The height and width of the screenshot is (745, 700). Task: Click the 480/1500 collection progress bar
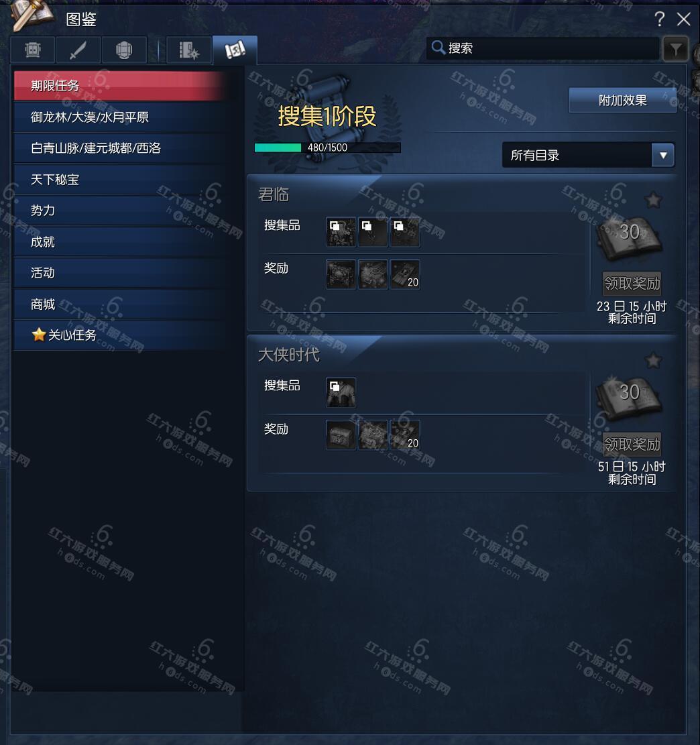point(327,148)
